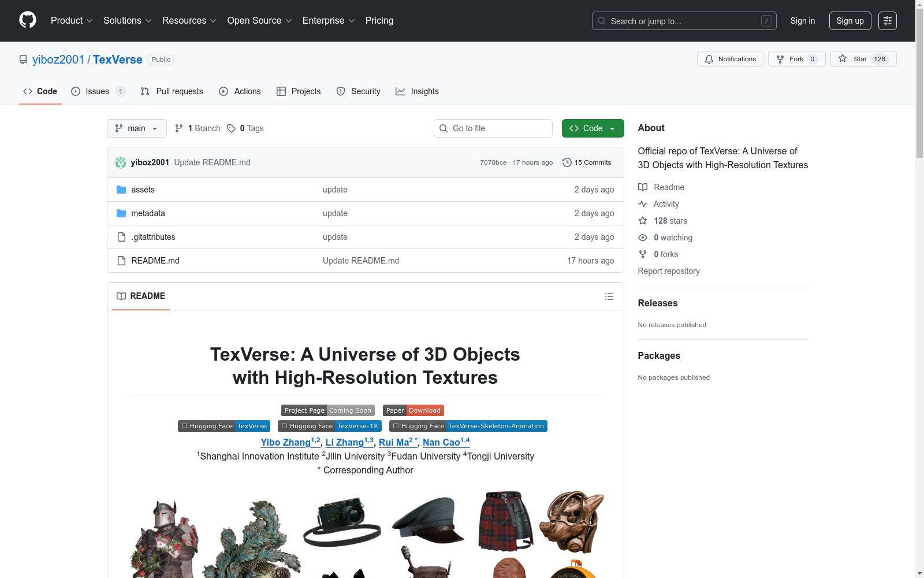The height and width of the screenshot is (578, 924).
Task: Open the main branch selector dropdown
Action: click(x=137, y=128)
